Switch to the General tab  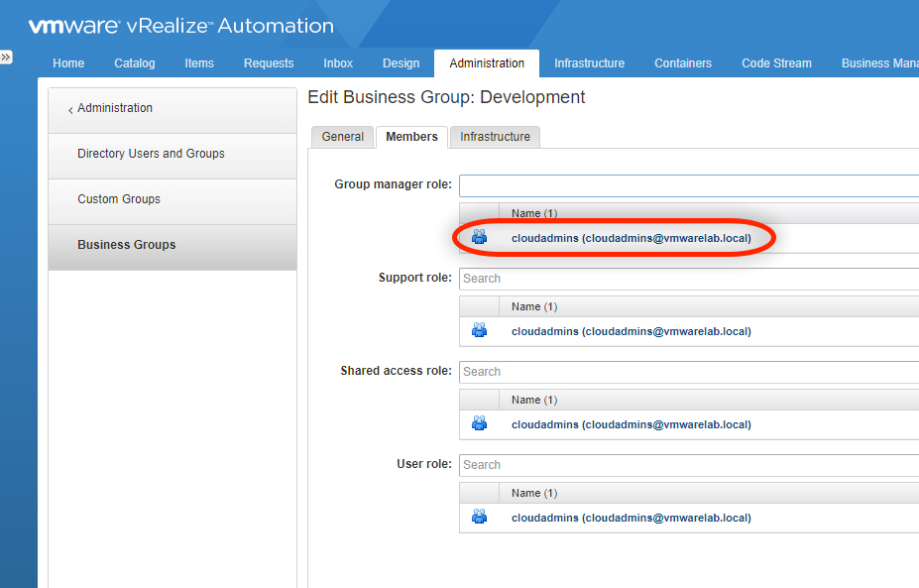pyautogui.click(x=343, y=137)
